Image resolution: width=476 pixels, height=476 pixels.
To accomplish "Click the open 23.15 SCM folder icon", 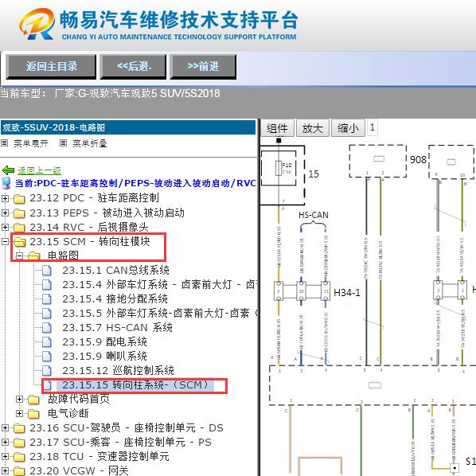I will coord(19,242).
